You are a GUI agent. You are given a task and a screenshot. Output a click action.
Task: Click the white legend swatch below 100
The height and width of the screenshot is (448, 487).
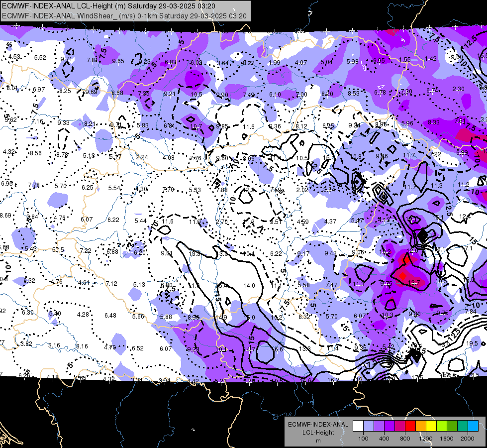pos(358,426)
